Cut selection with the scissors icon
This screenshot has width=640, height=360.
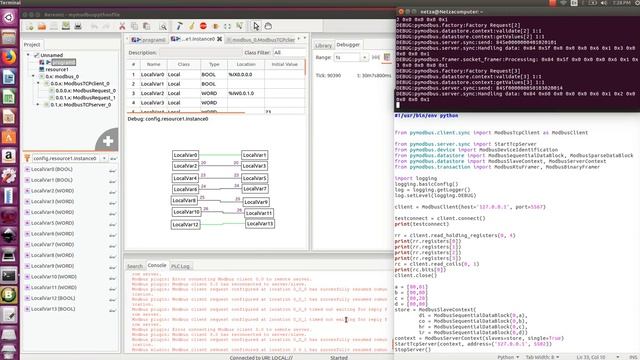(x=122, y=26)
